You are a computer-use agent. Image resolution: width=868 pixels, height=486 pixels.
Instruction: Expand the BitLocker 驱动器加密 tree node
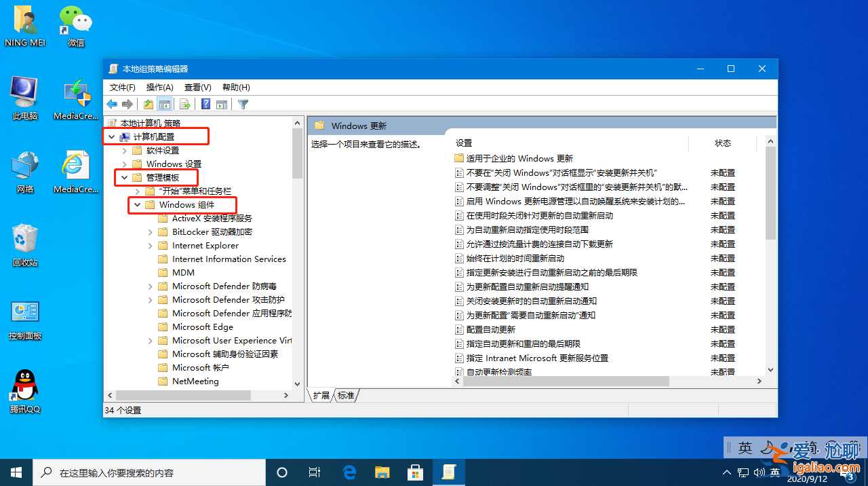click(x=150, y=231)
